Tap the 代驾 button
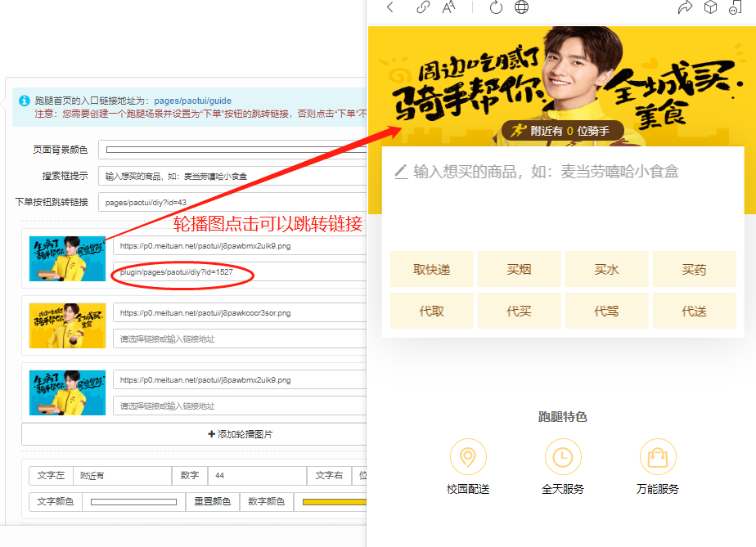 pos(606,311)
